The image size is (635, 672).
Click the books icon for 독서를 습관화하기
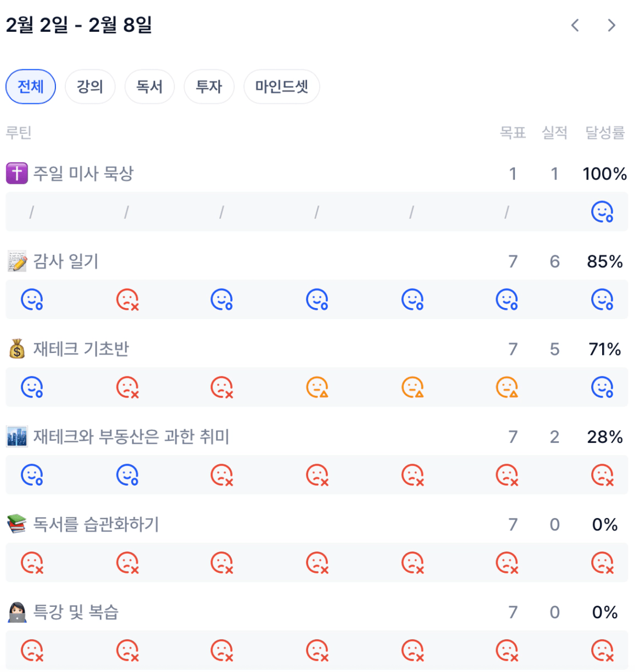point(17,524)
